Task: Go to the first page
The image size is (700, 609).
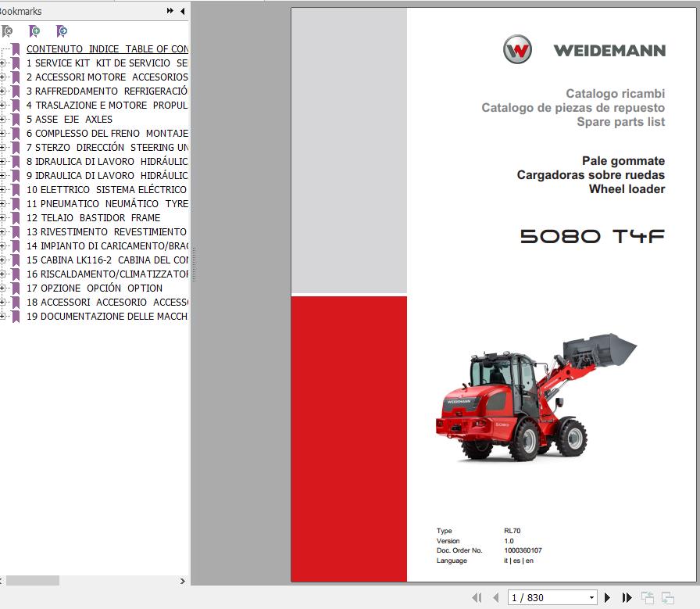Action: [477, 597]
